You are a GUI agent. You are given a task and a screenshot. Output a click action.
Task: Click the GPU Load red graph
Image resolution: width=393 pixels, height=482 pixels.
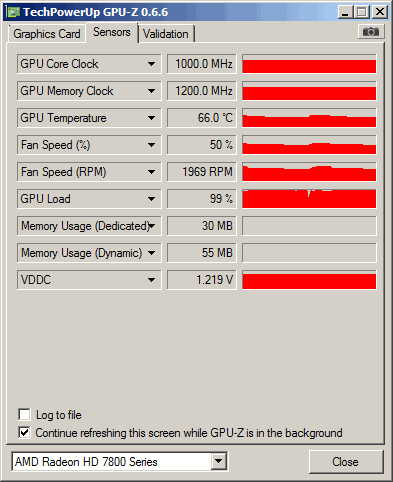pos(309,199)
